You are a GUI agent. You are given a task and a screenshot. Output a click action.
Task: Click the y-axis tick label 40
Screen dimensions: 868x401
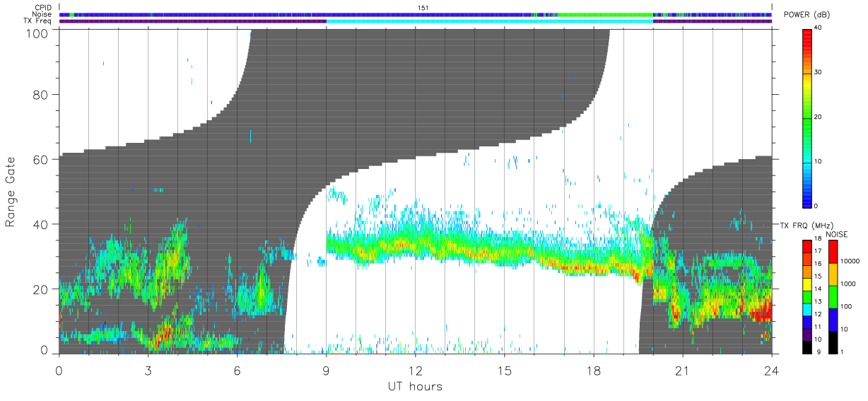click(42, 225)
